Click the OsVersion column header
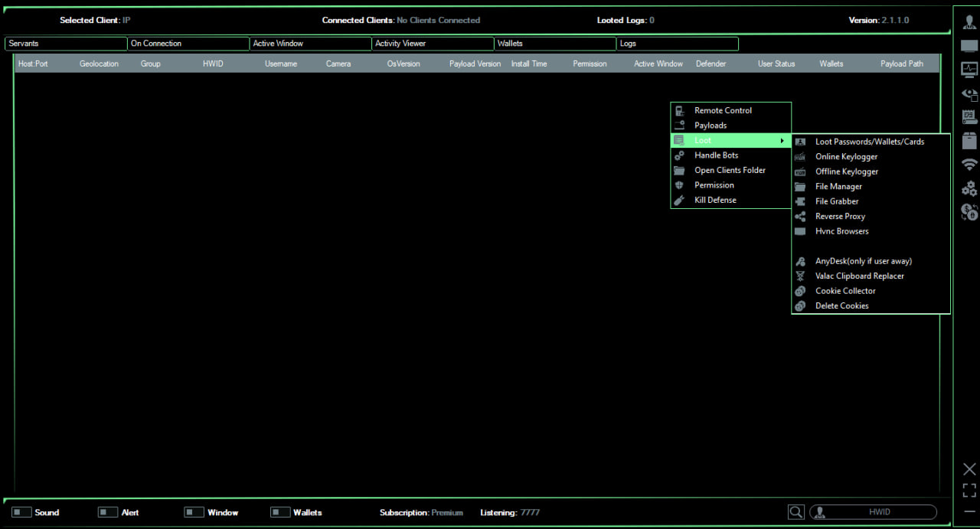Screen dimensions: 980x529 (403, 64)
